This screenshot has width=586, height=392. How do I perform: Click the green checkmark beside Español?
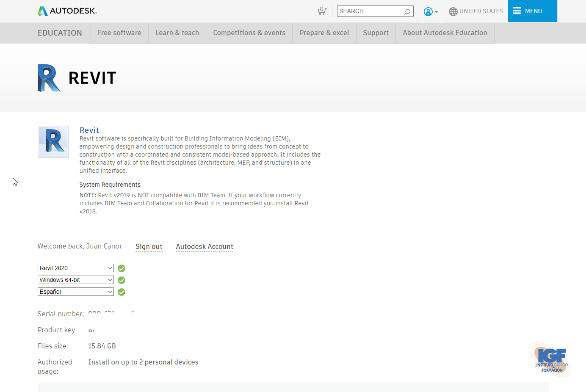click(122, 292)
